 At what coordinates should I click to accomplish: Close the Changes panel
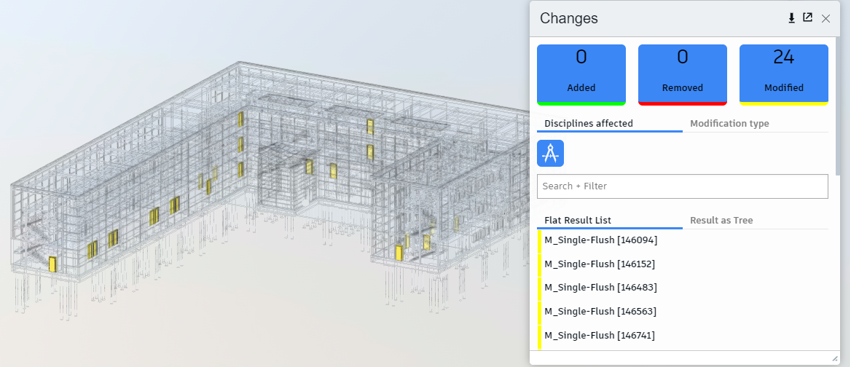(x=826, y=18)
